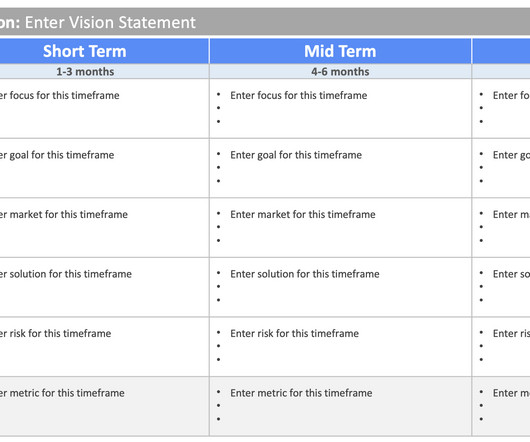Click Mid Term market for this timeframe text

303,214
